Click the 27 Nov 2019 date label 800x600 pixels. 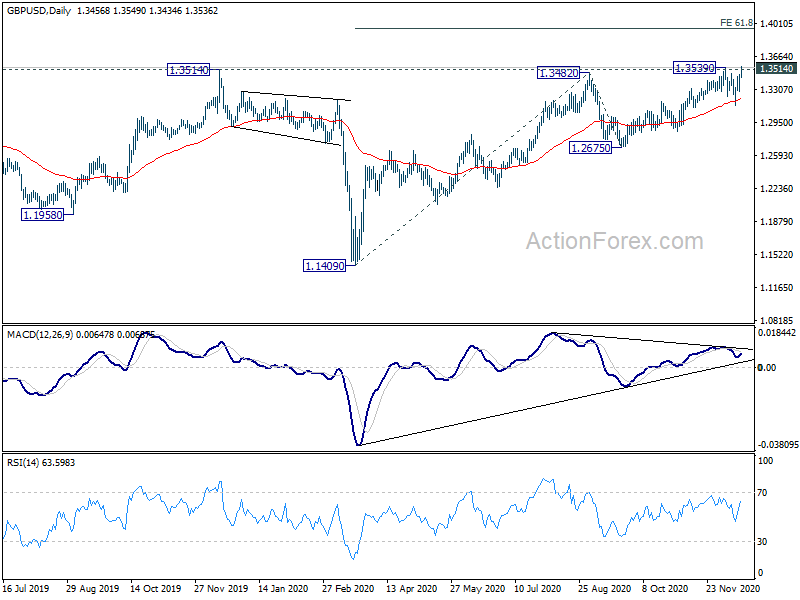(x=221, y=588)
